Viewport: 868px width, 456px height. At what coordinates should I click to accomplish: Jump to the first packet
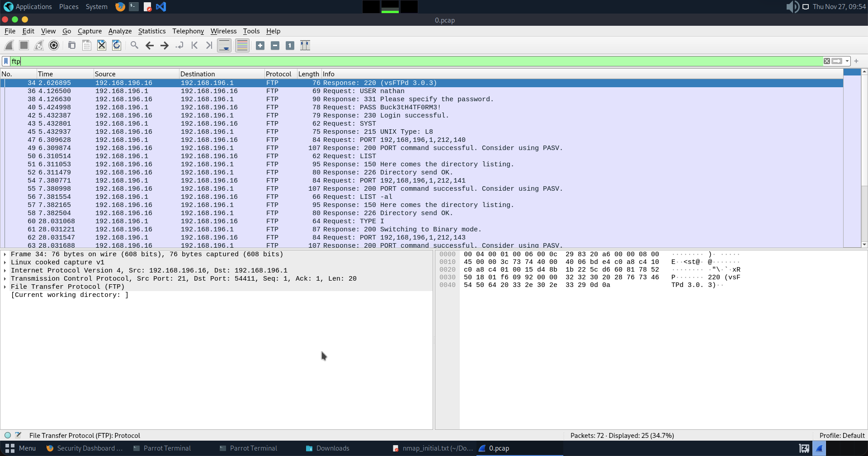(x=194, y=45)
